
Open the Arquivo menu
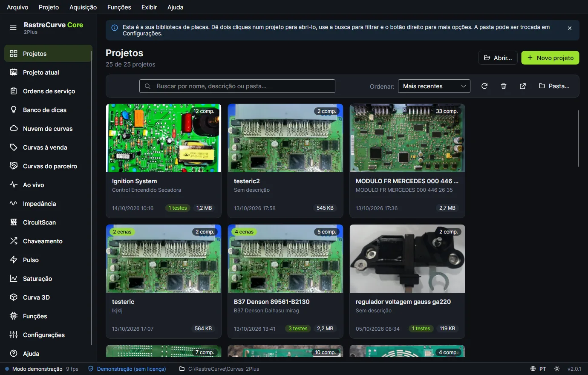17,7
